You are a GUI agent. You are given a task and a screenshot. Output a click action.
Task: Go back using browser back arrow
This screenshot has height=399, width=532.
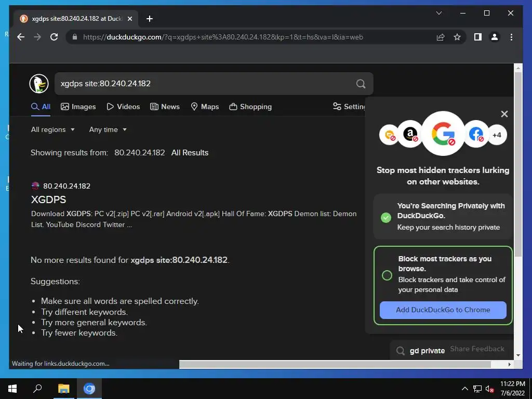(x=21, y=37)
